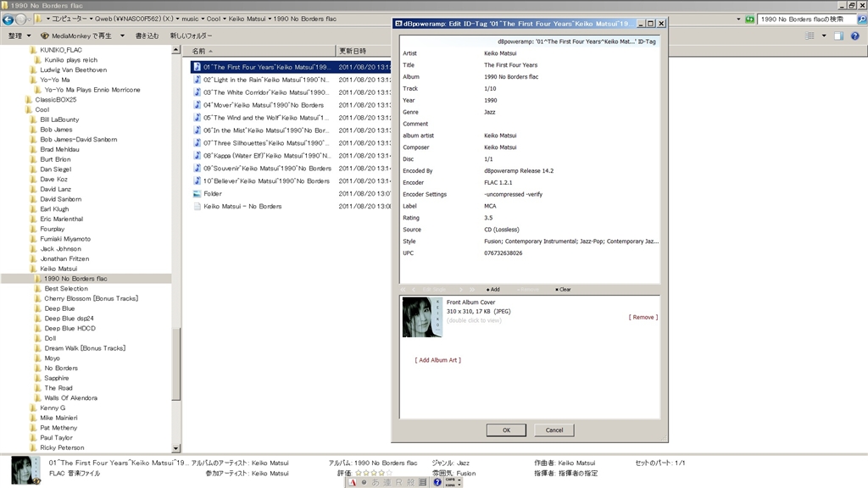
Task: Click the UPC value 076732638026
Action: click(x=503, y=253)
